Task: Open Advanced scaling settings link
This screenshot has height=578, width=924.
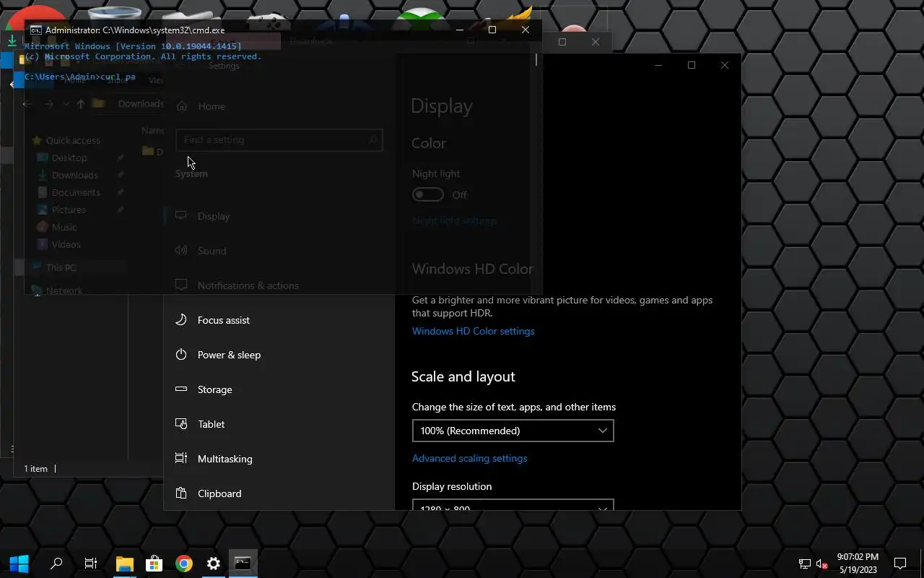Action: tap(469, 458)
